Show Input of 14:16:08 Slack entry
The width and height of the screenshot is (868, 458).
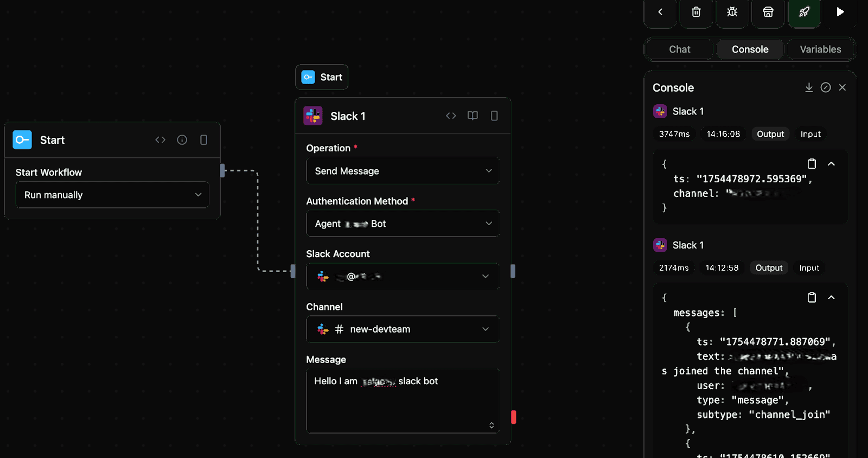(x=810, y=134)
